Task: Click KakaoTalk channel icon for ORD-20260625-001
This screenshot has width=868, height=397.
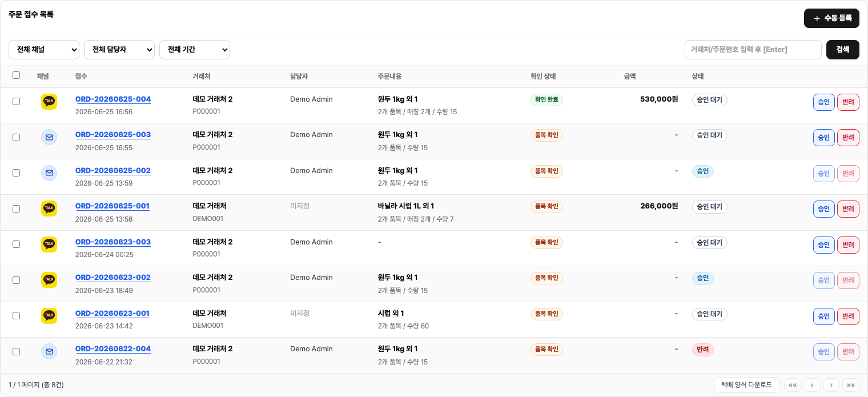Action: [x=49, y=208]
